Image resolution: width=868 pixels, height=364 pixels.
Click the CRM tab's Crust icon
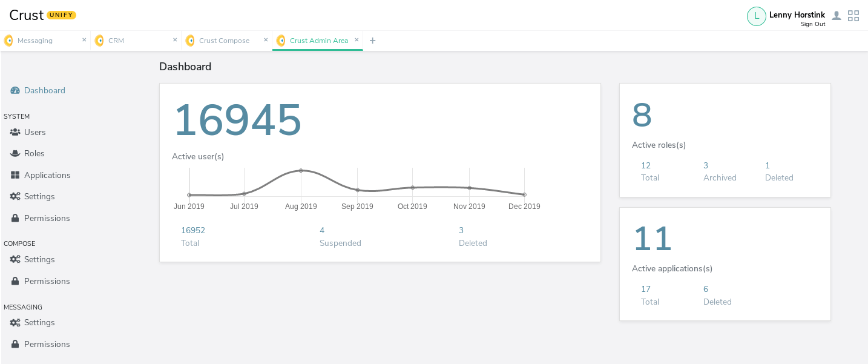pos(99,41)
